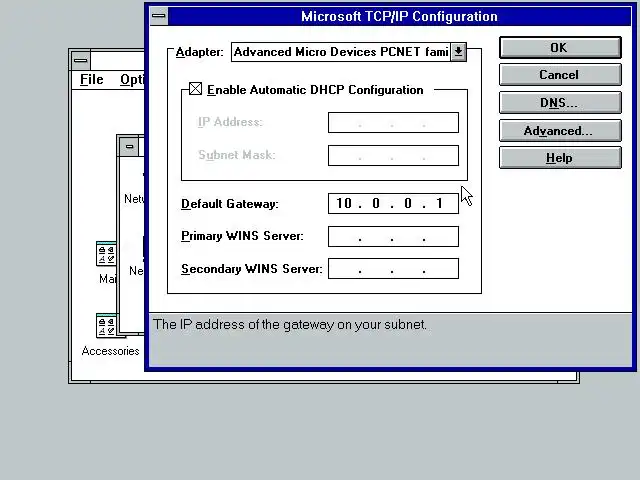
Task: Click the Primary WINS Server field
Action: tap(393, 236)
